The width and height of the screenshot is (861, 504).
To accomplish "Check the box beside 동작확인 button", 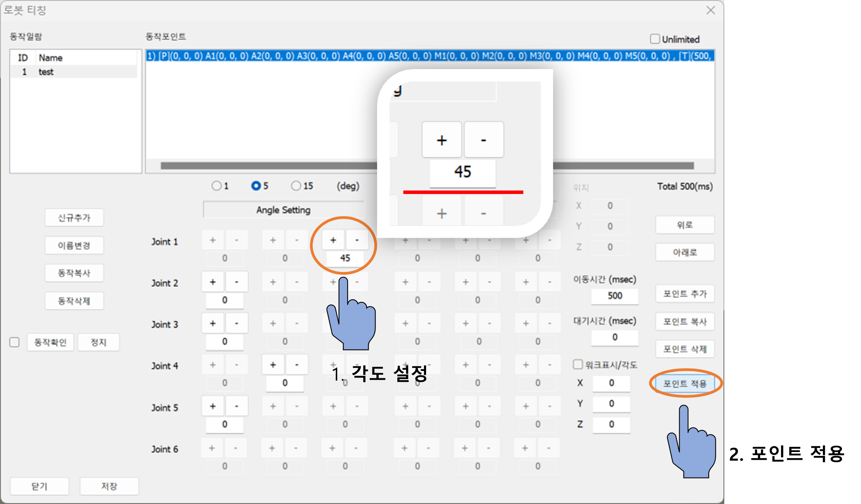I will tap(14, 342).
